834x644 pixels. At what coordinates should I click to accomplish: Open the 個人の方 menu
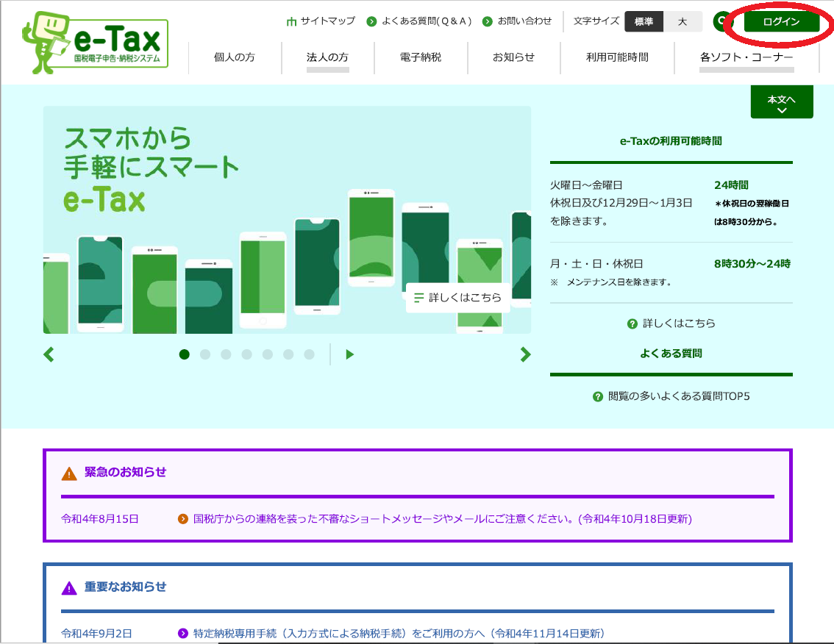[x=235, y=57]
